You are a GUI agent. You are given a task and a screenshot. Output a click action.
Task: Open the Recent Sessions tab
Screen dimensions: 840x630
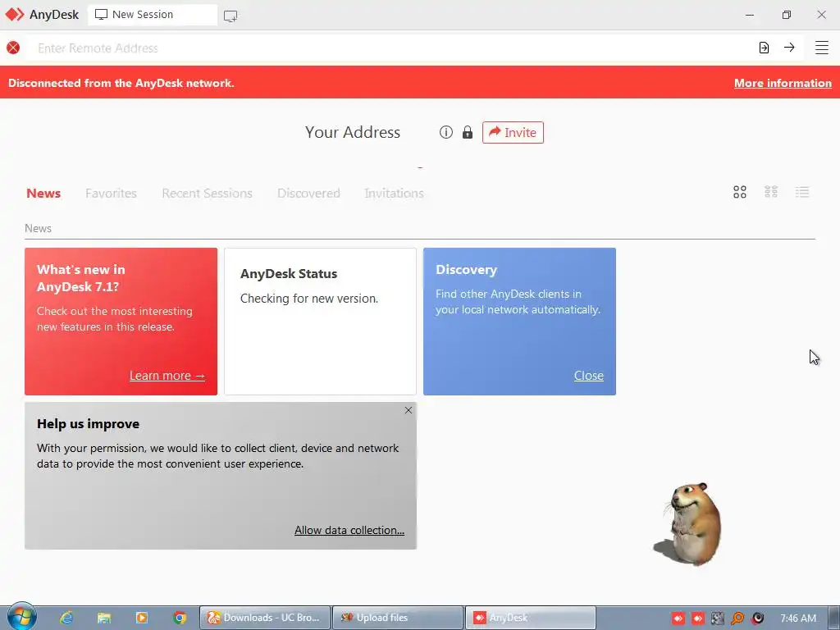pos(207,194)
